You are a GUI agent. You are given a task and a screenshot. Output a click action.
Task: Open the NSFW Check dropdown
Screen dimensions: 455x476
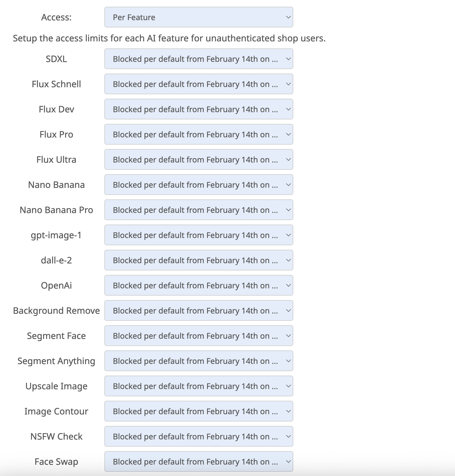click(x=199, y=436)
